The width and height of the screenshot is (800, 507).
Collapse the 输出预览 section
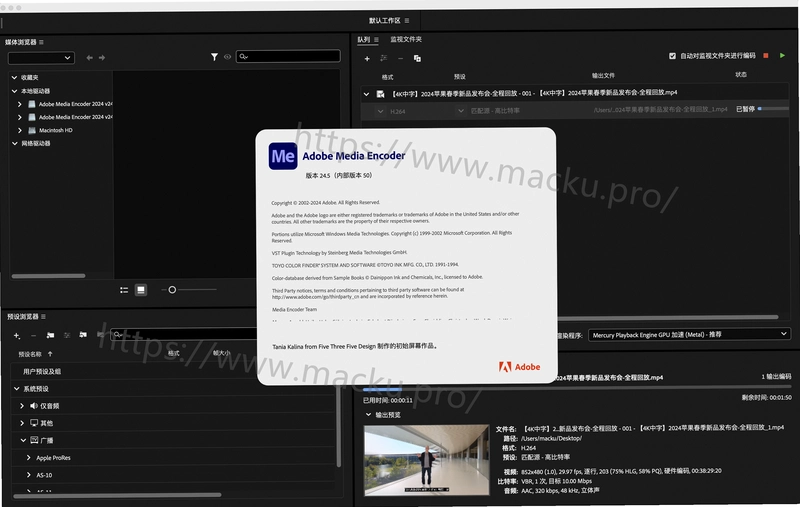pyautogui.click(x=368, y=415)
